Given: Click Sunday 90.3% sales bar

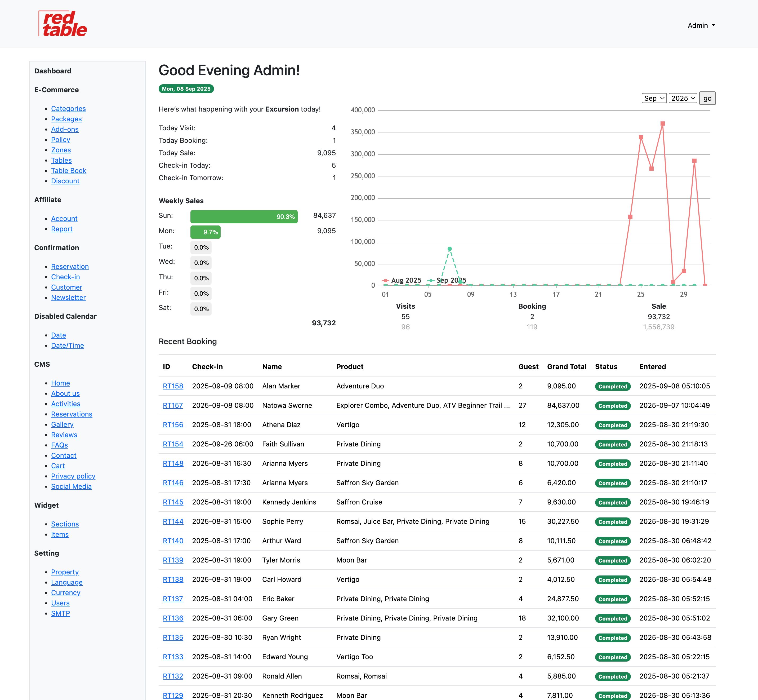Looking at the screenshot, I should (x=244, y=217).
